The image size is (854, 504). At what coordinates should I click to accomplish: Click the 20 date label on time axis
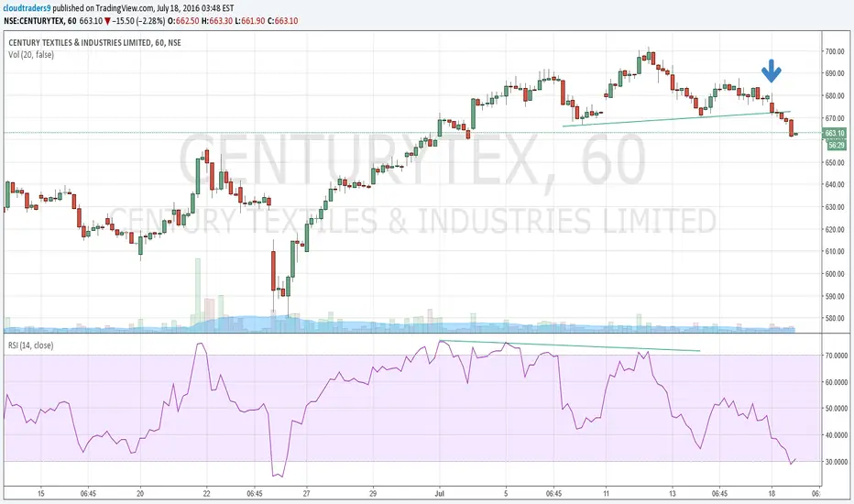(140, 494)
